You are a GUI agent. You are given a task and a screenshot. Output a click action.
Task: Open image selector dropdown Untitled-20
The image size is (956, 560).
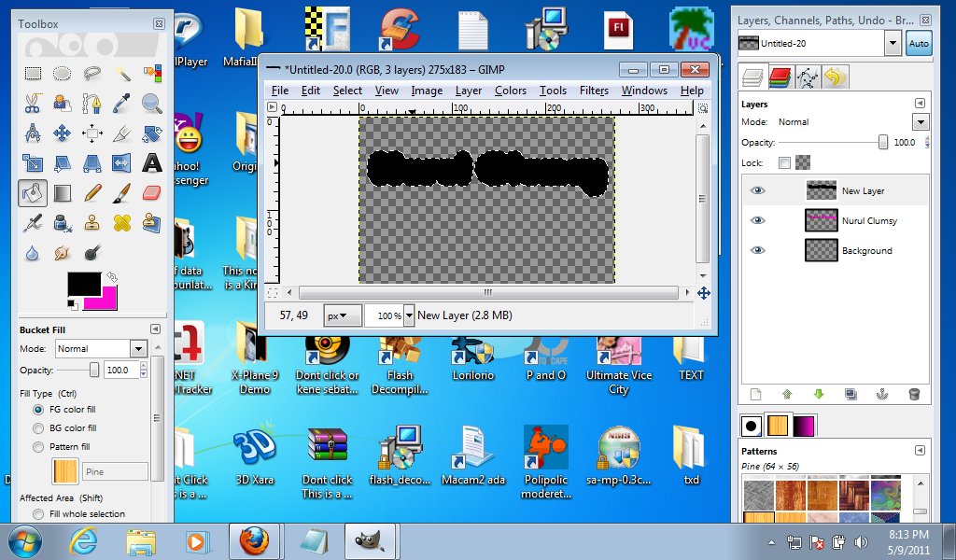coord(893,43)
